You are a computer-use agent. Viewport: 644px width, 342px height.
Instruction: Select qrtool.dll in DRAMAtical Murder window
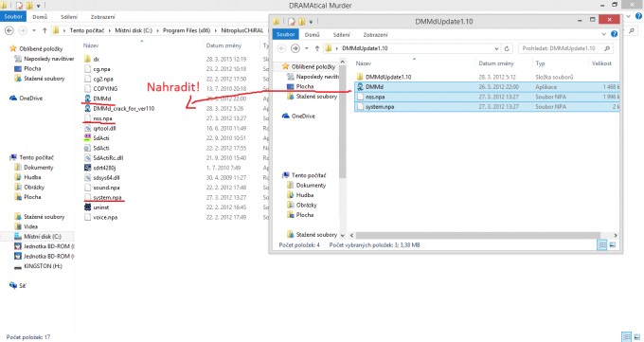104,128
